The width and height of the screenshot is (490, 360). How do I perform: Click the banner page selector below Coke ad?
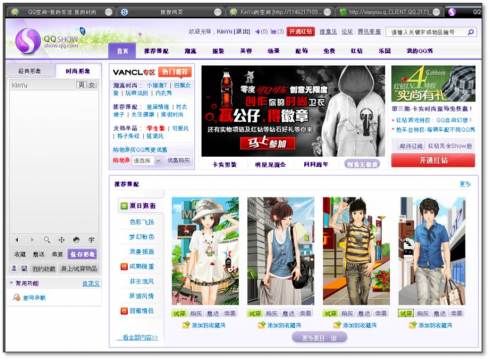tap(362, 164)
